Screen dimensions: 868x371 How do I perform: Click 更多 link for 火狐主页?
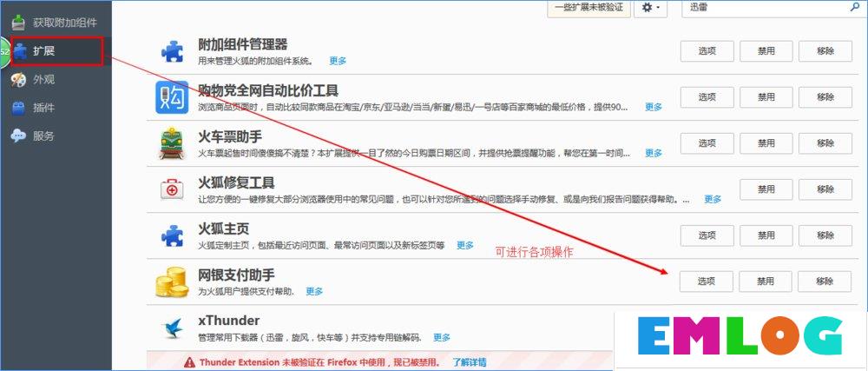465,245
